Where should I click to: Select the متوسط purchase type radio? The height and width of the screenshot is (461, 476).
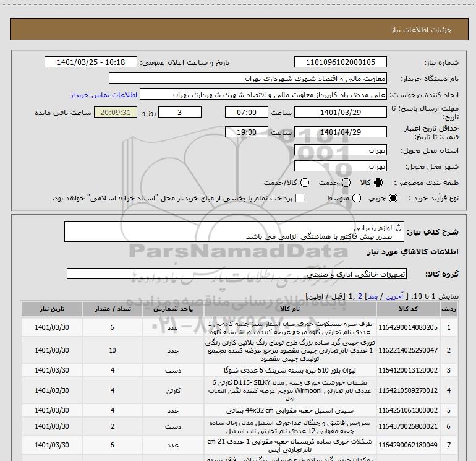[357, 198]
